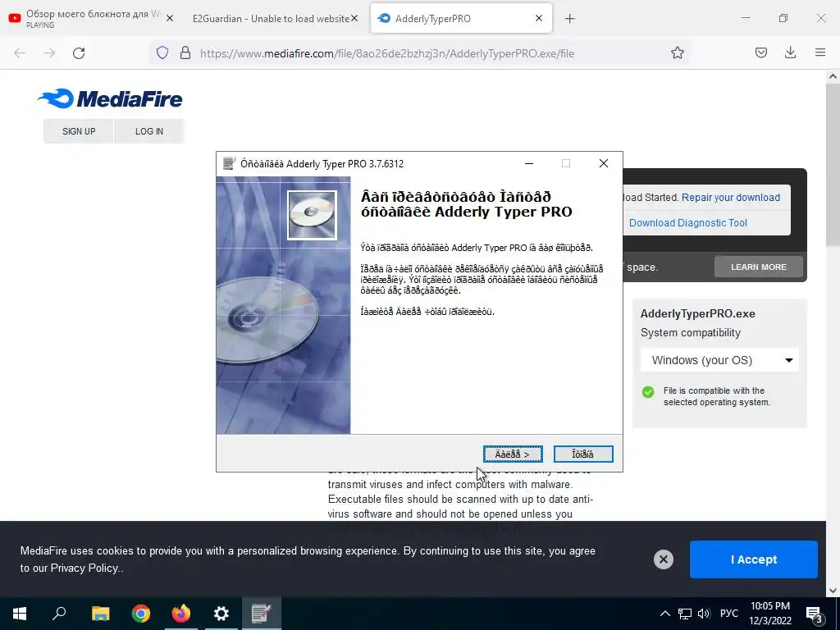Open the Pocket save icon
This screenshot has width=840, height=630.
click(760, 52)
